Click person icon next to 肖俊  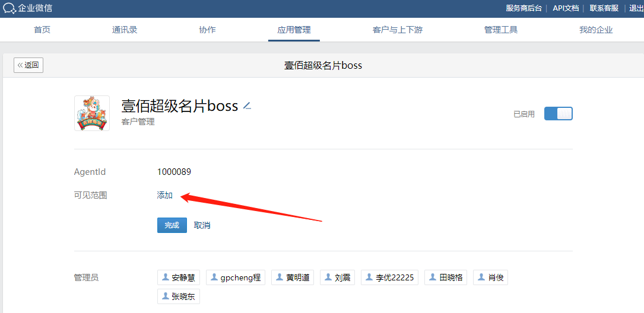[481, 277]
